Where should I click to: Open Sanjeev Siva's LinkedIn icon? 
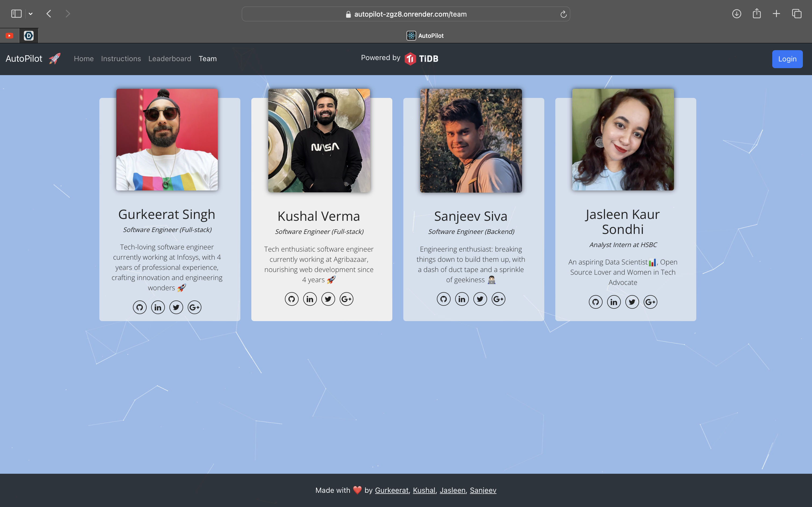click(x=462, y=299)
